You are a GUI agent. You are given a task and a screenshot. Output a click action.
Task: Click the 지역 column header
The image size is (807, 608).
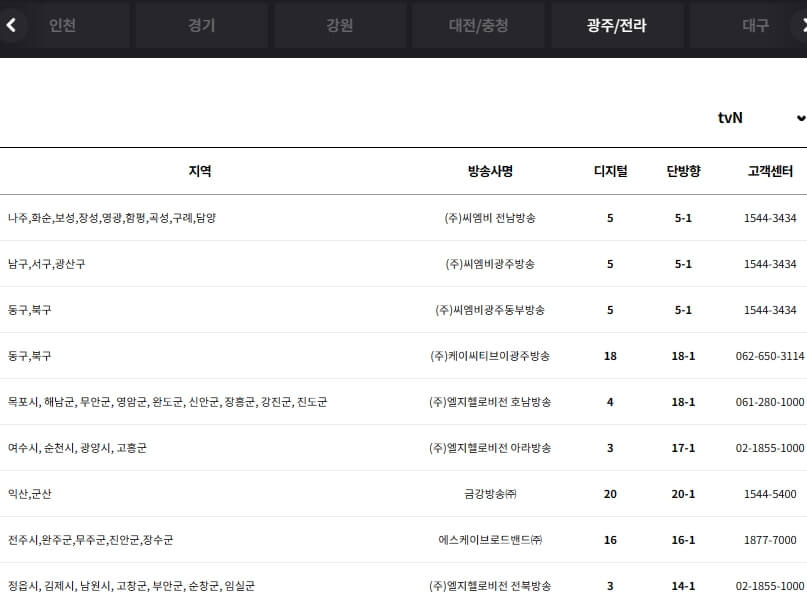200,171
